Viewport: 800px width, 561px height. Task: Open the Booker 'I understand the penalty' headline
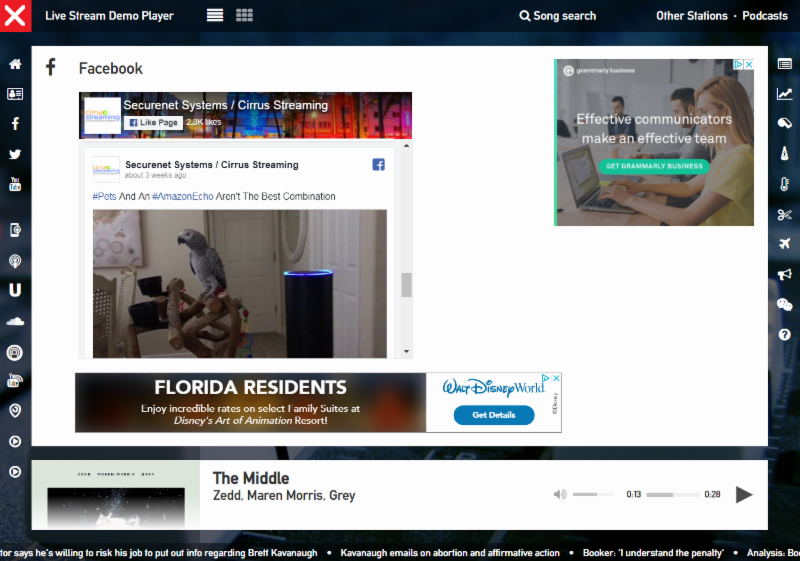pyautogui.click(x=653, y=553)
